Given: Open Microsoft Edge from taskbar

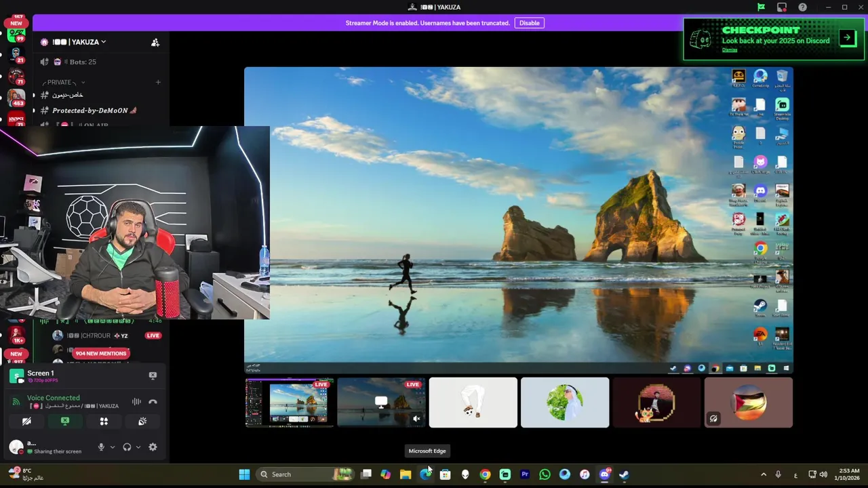Looking at the screenshot, I should (x=425, y=474).
